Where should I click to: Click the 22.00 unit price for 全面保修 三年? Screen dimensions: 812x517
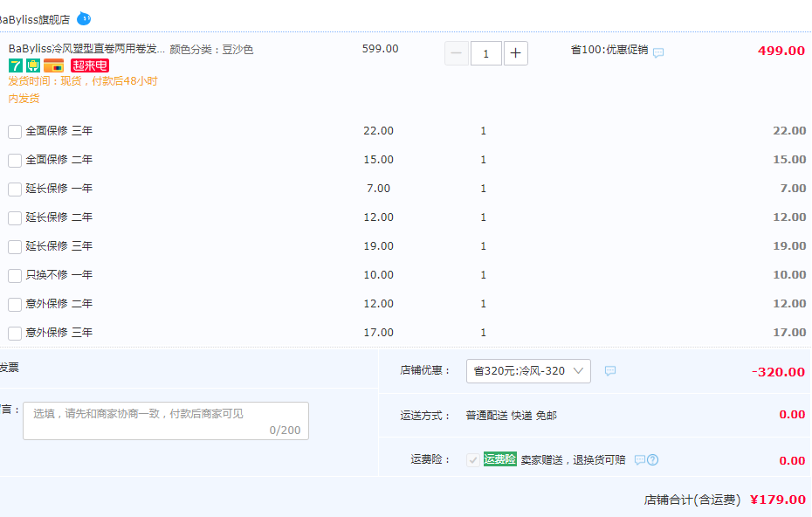[x=379, y=130]
